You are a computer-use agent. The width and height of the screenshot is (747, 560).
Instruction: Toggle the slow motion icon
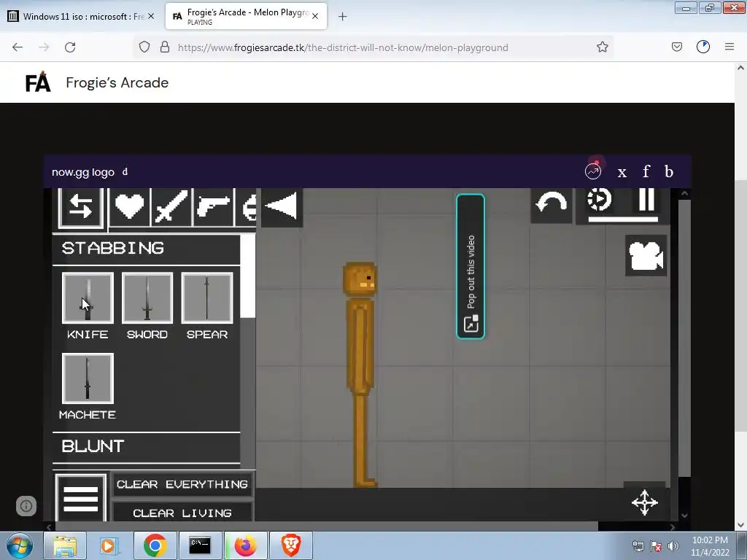click(x=599, y=200)
